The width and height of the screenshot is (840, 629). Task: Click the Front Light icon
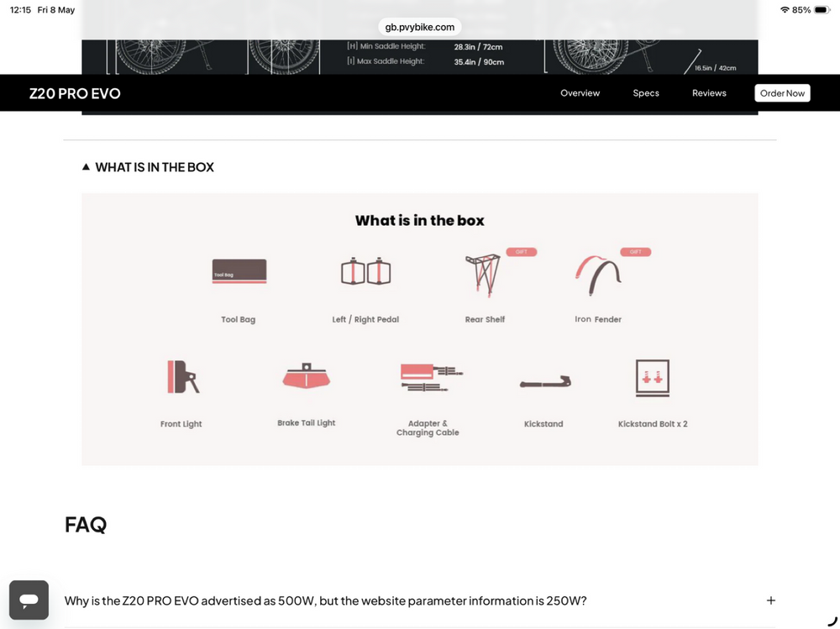(183, 377)
